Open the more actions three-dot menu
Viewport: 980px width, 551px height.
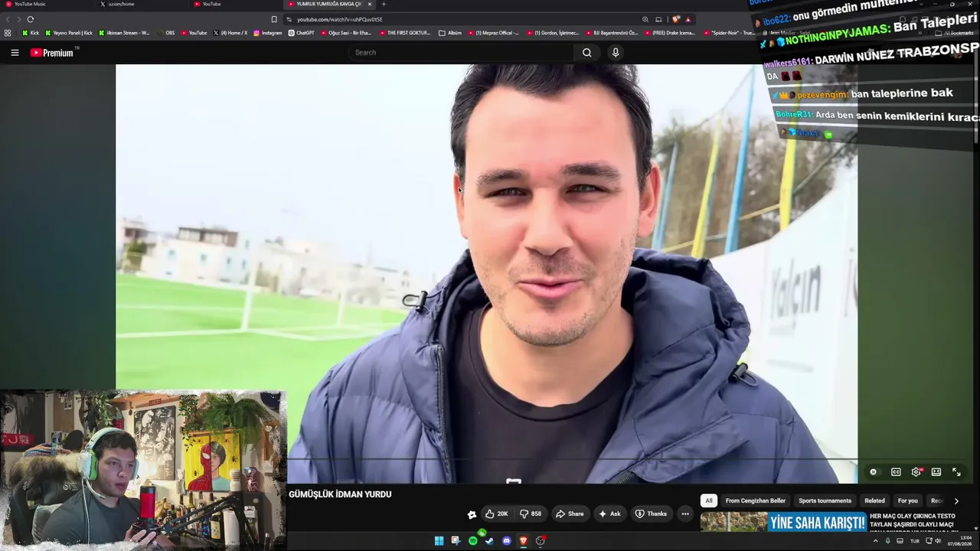click(x=685, y=514)
